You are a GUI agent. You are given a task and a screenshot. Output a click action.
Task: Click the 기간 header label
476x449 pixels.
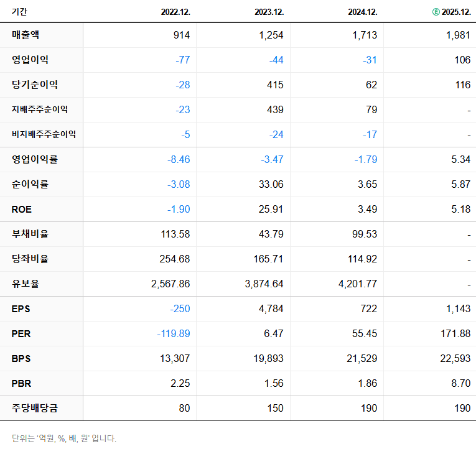coord(19,12)
